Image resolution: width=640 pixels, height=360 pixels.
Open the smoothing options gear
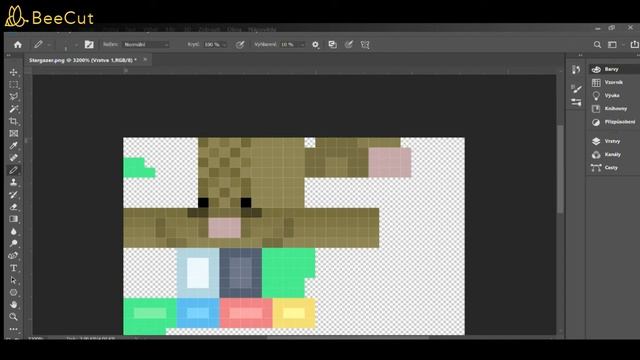(315, 44)
